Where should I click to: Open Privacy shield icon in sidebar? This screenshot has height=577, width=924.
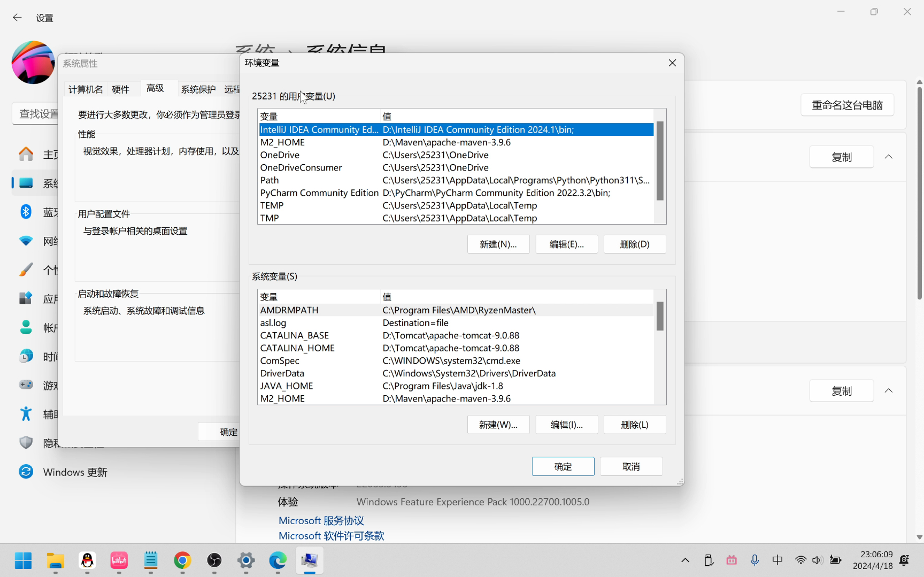[x=26, y=442]
